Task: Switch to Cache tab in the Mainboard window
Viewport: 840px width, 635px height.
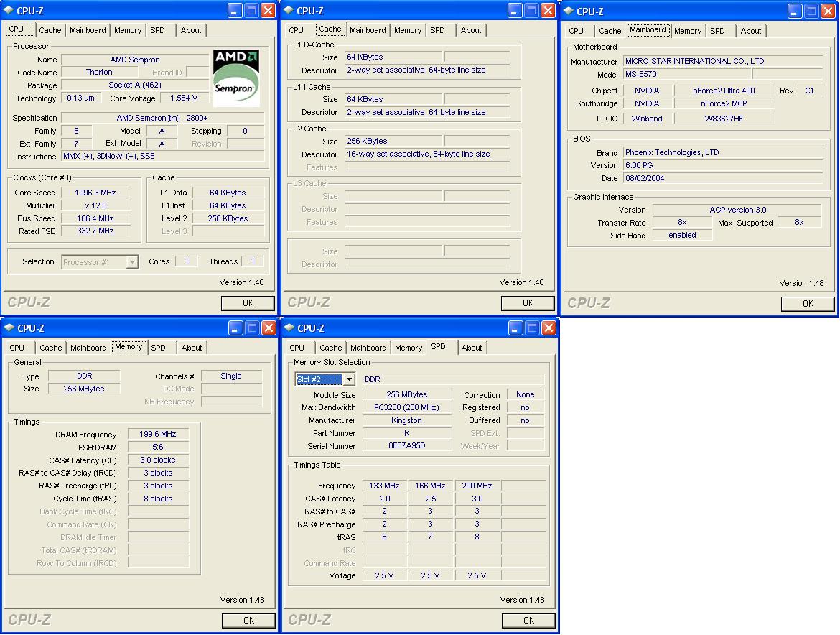Action: click(x=610, y=31)
